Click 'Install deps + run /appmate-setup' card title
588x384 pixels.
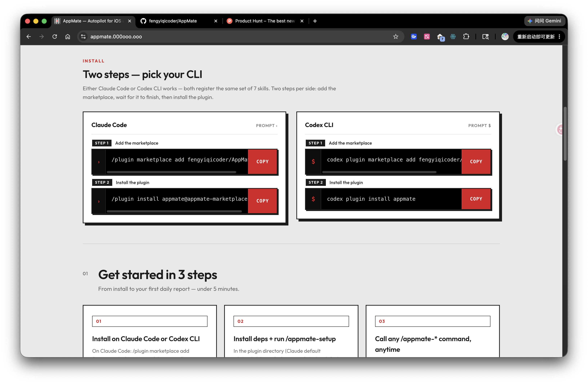coord(284,339)
